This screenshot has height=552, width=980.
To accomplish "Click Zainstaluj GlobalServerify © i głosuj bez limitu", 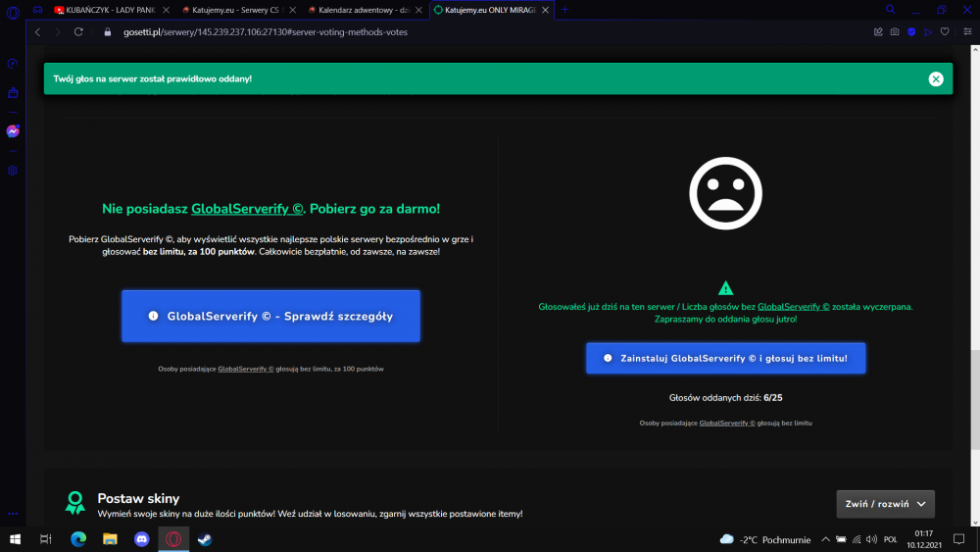I will coord(725,358).
